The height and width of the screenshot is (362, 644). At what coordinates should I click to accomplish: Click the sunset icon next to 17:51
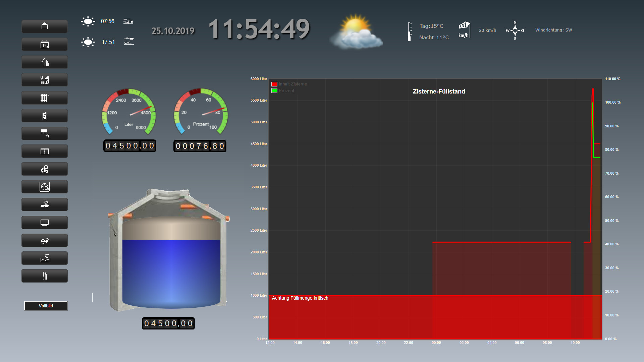[x=129, y=41]
